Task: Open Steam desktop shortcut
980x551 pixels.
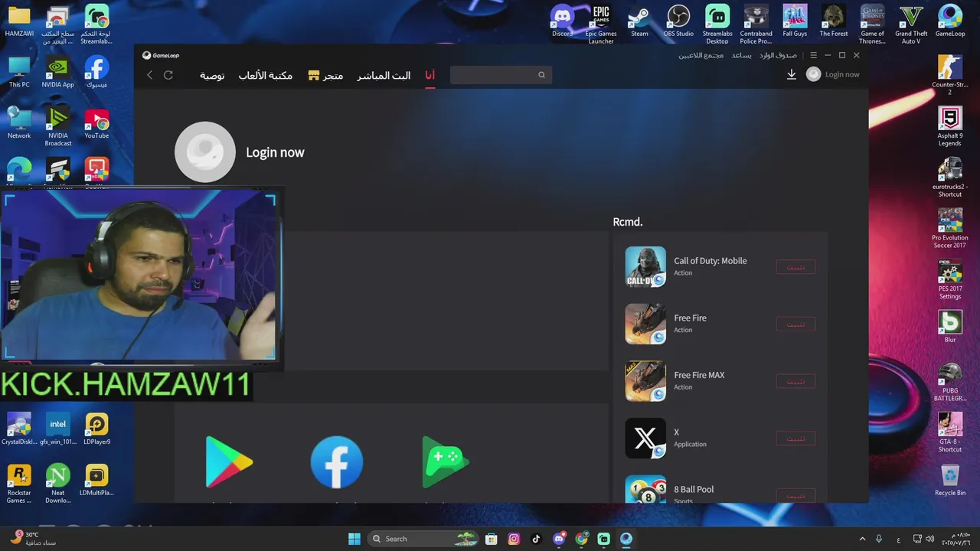Action: (x=639, y=21)
